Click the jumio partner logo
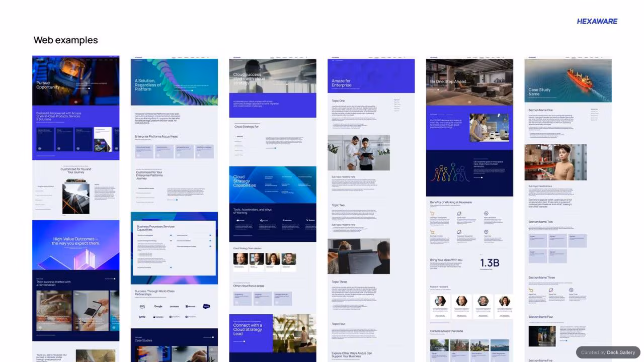This screenshot has height=362, width=644. [142, 317]
